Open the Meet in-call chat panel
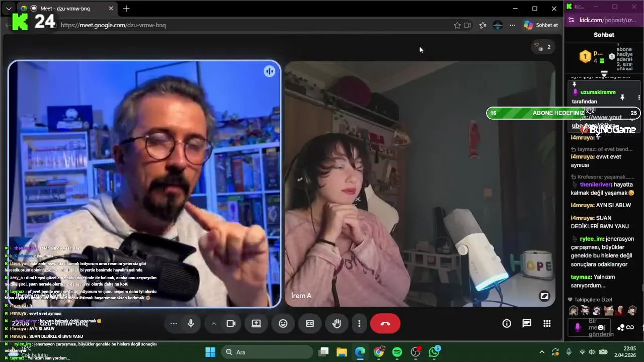 point(527,323)
